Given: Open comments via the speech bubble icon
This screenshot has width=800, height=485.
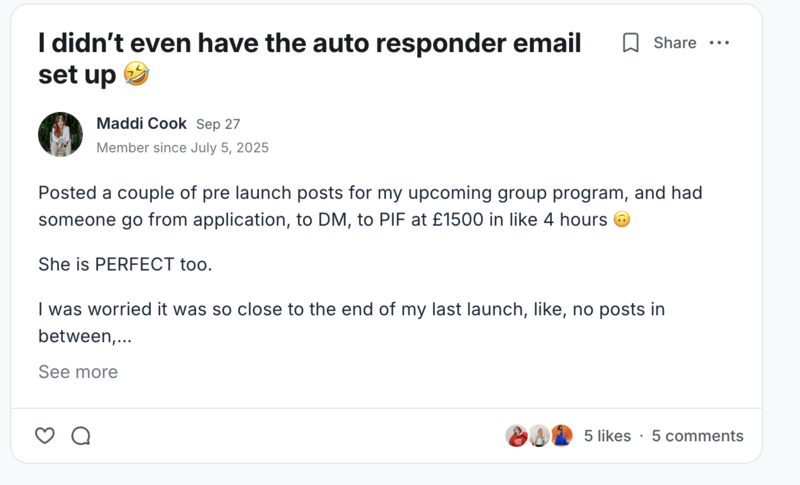Looking at the screenshot, I should click(x=81, y=436).
